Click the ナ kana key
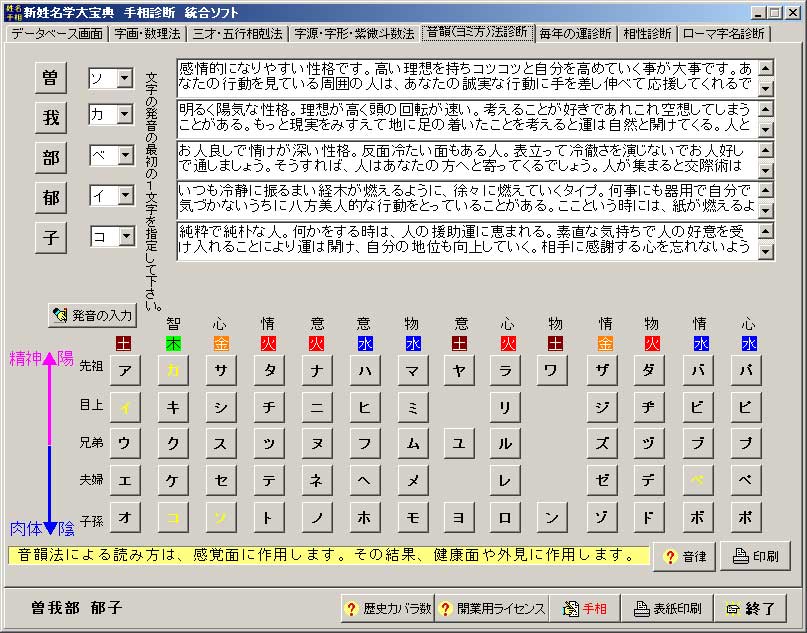 (x=317, y=370)
